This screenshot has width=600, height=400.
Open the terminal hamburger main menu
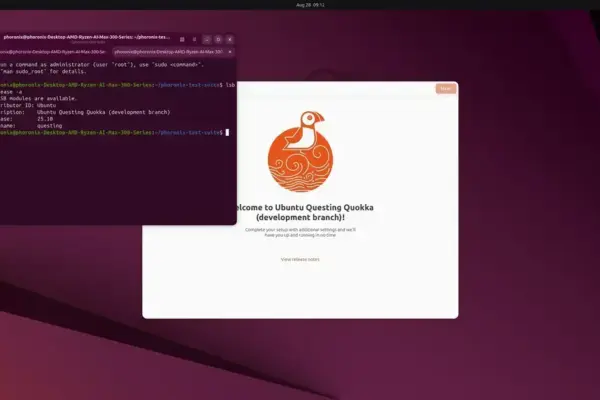[194, 39]
